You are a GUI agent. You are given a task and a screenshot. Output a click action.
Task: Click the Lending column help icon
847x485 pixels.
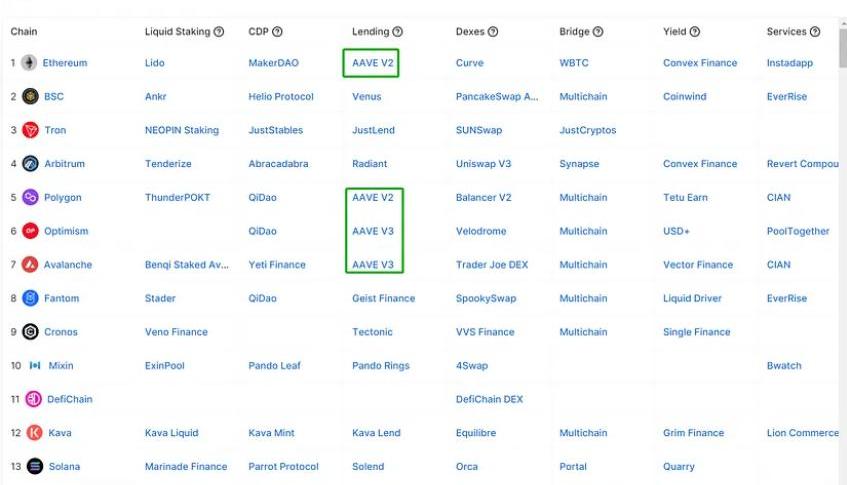398,32
